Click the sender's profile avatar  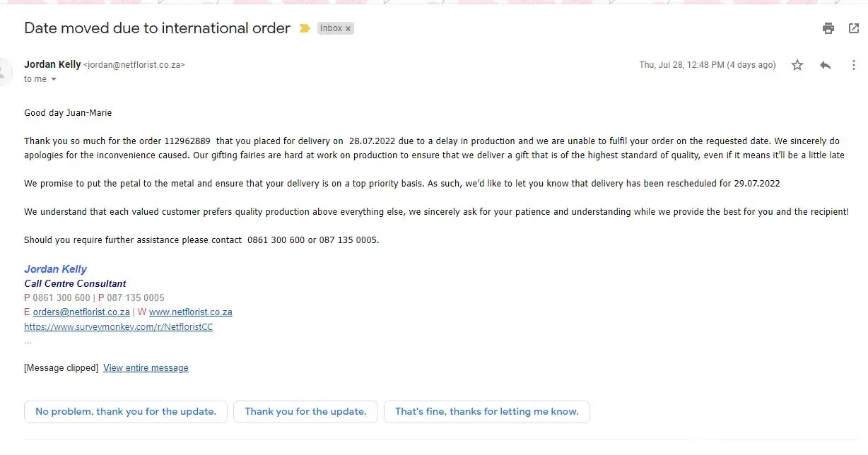click(x=4, y=71)
